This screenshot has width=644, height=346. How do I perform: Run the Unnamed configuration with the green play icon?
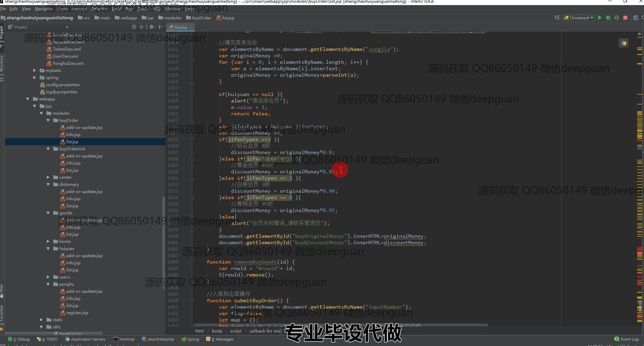click(600, 18)
